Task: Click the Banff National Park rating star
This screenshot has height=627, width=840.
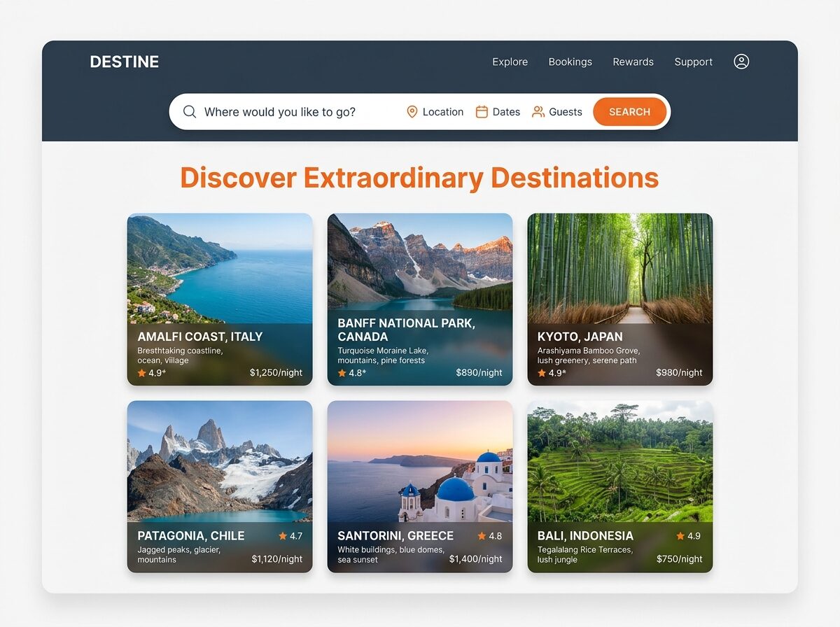Action: coord(342,373)
